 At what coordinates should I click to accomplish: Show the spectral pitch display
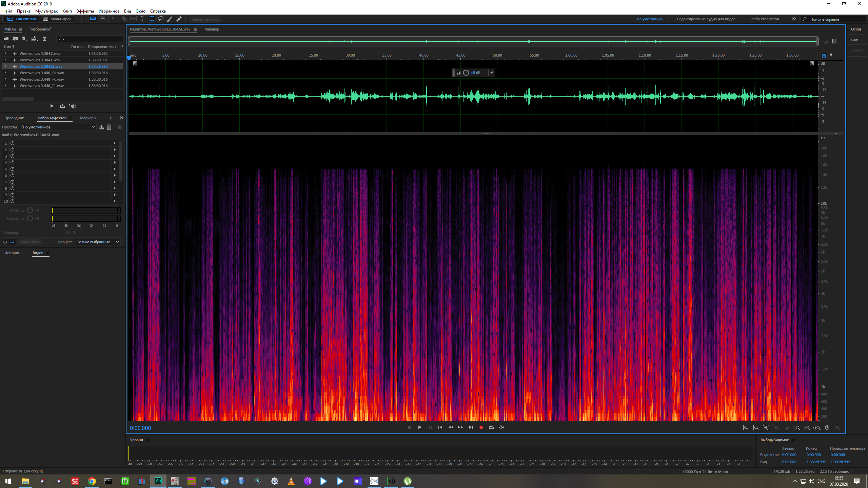(102, 19)
